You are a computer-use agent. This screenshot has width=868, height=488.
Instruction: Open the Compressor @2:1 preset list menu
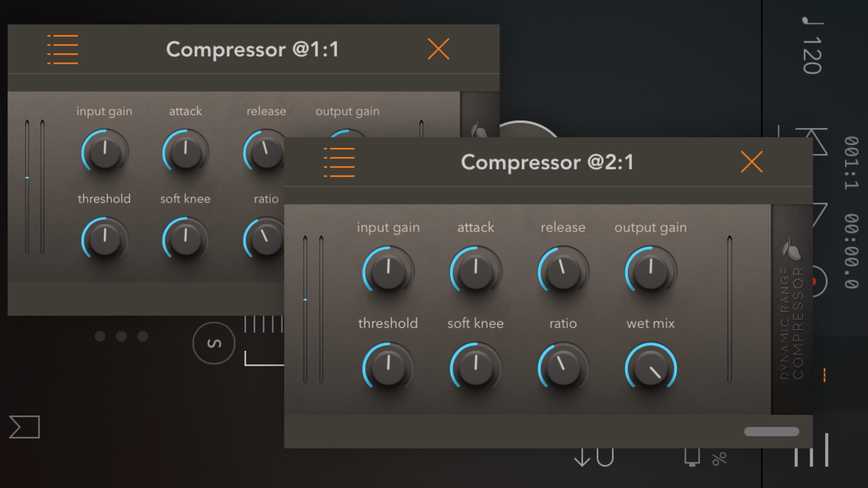pos(339,162)
